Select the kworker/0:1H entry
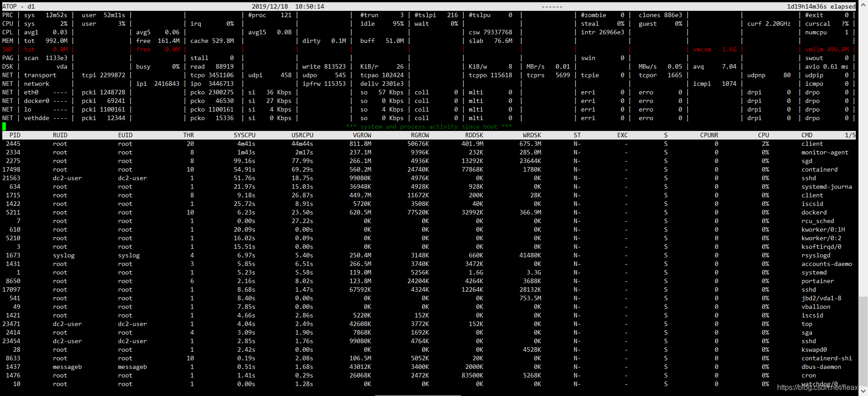The image size is (868, 396). [x=823, y=229]
